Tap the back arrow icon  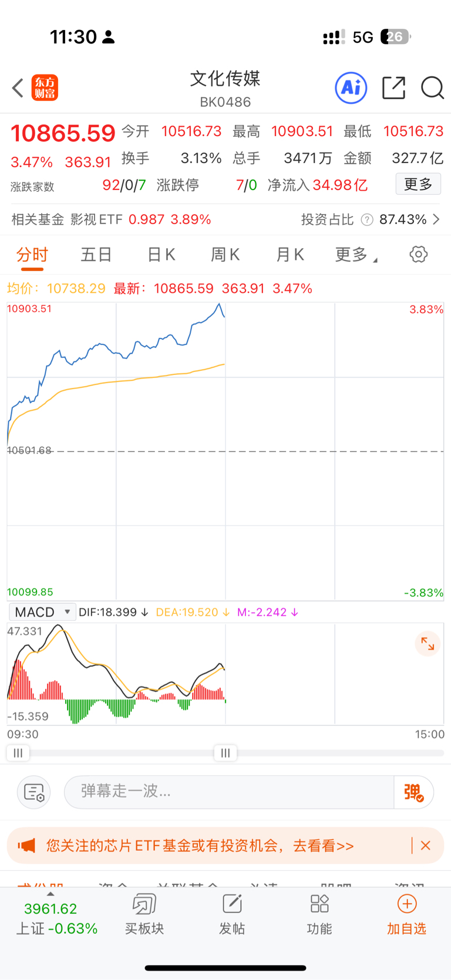click(18, 89)
